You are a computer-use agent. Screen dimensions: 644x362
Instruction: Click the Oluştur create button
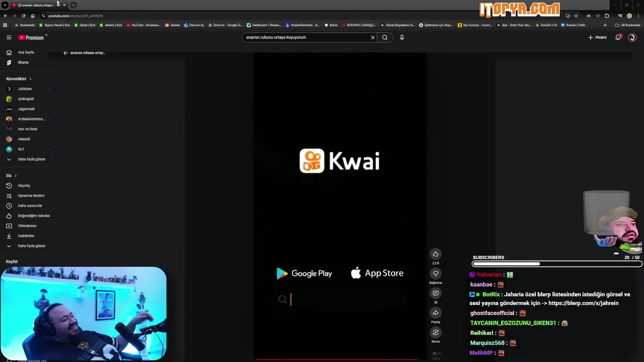click(597, 37)
